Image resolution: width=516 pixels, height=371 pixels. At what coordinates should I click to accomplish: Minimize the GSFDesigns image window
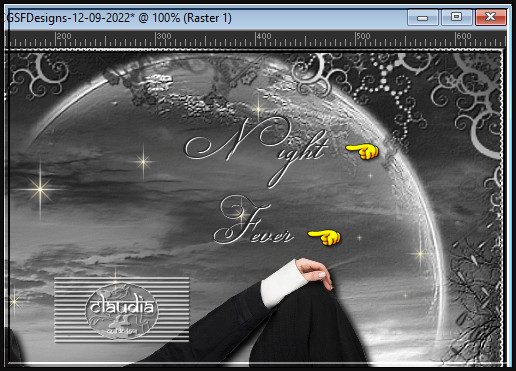coord(423,17)
